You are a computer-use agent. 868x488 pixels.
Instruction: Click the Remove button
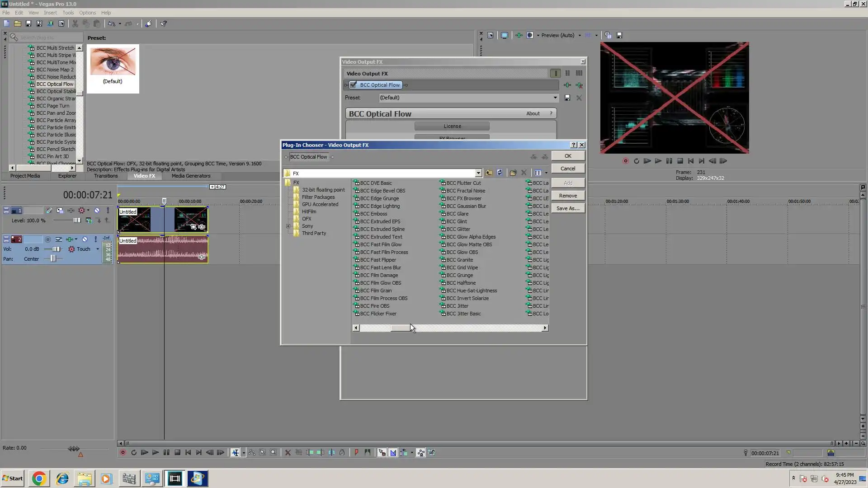pos(567,196)
